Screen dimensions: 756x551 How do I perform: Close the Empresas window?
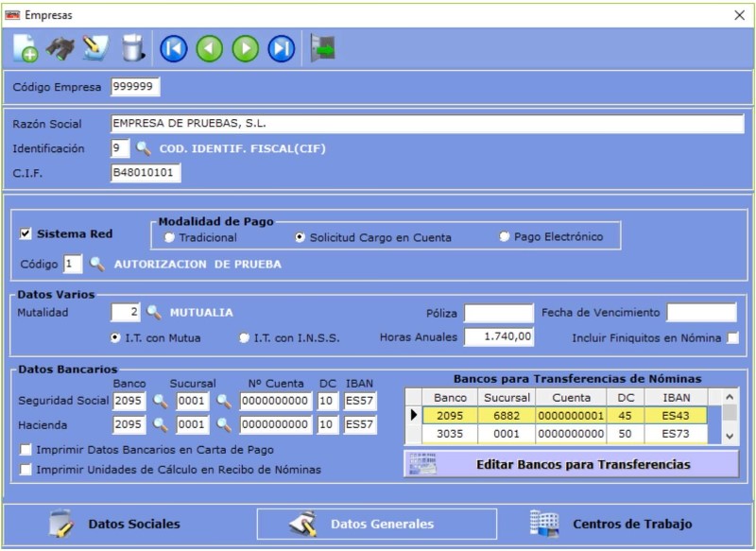739,15
